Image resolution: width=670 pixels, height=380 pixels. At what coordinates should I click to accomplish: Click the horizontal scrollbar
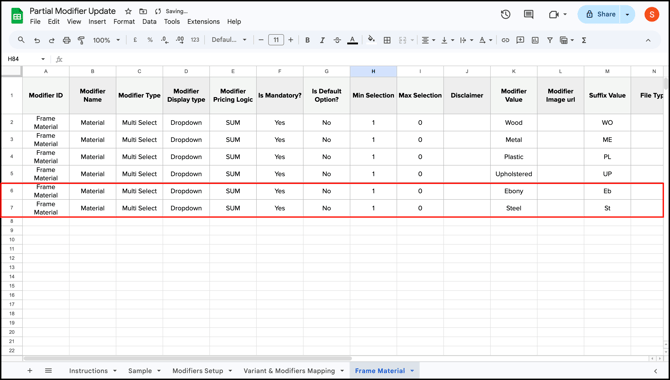[187, 359]
